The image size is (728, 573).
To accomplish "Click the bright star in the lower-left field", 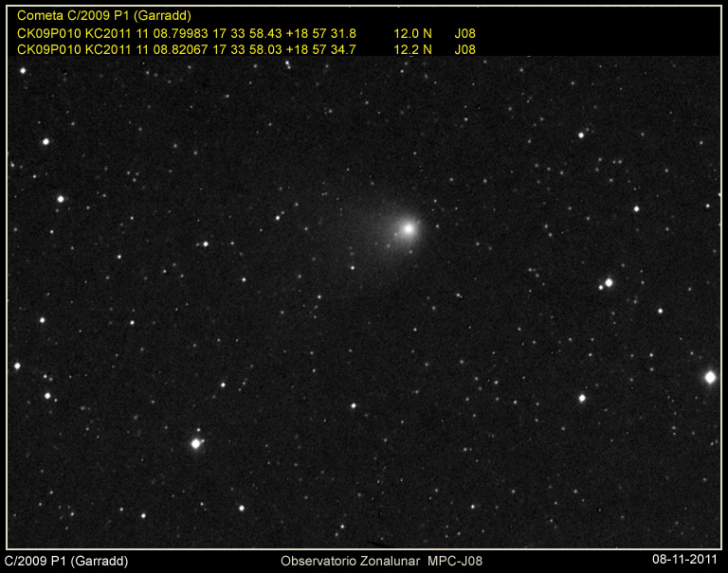I will tap(196, 443).
